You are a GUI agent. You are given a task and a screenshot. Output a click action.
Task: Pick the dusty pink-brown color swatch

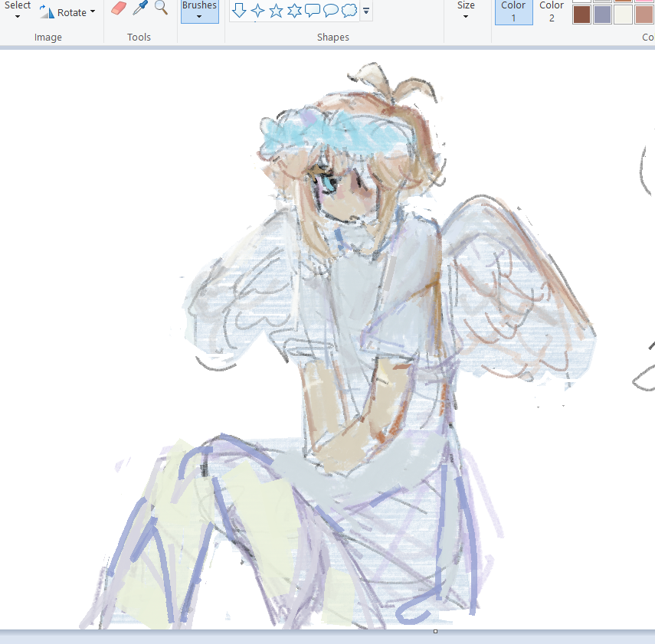tap(644, 15)
